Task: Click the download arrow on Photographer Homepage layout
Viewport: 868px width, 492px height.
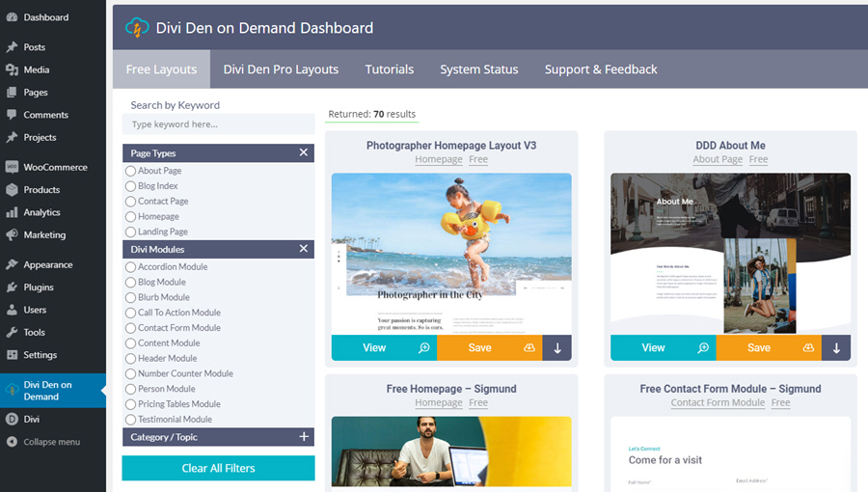Action: pos(556,348)
